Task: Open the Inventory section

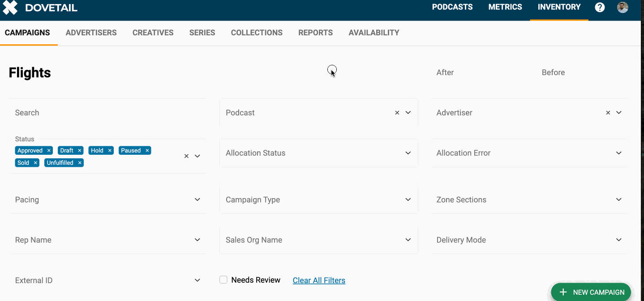Action: pyautogui.click(x=559, y=7)
